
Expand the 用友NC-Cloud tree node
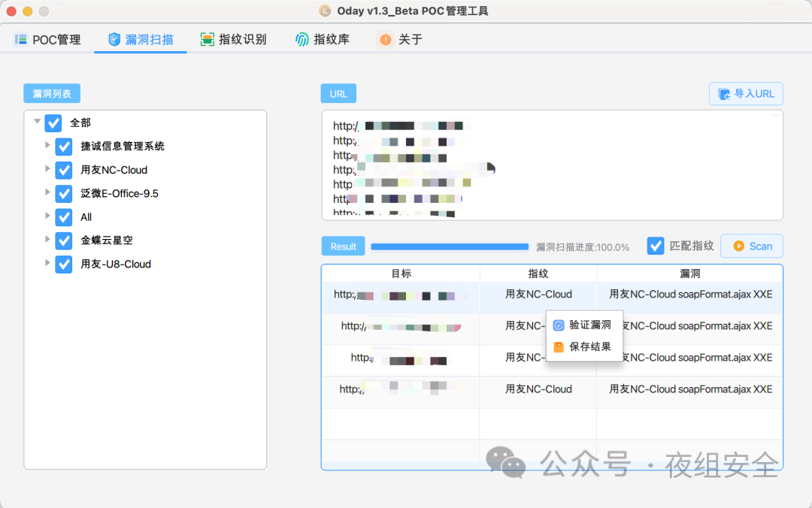[47, 169]
